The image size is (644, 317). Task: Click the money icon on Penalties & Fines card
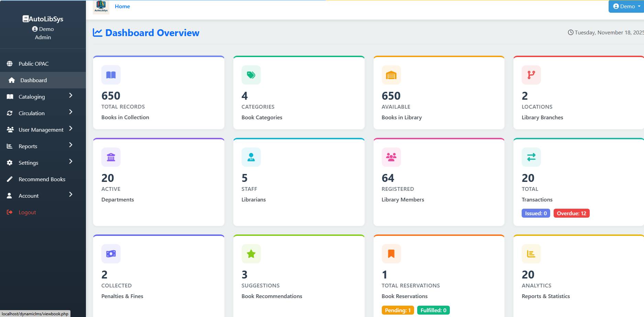click(111, 254)
